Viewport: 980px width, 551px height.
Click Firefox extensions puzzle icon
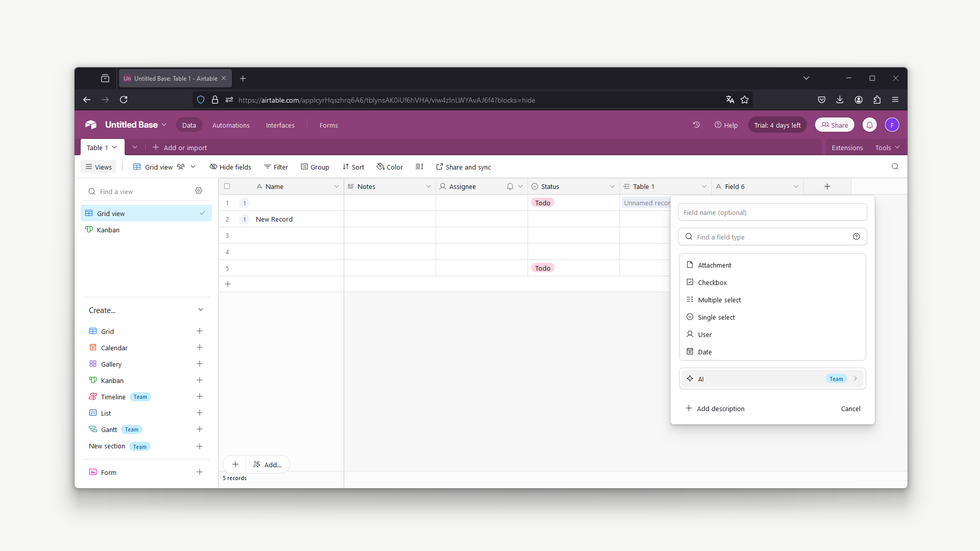pyautogui.click(x=877, y=100)
